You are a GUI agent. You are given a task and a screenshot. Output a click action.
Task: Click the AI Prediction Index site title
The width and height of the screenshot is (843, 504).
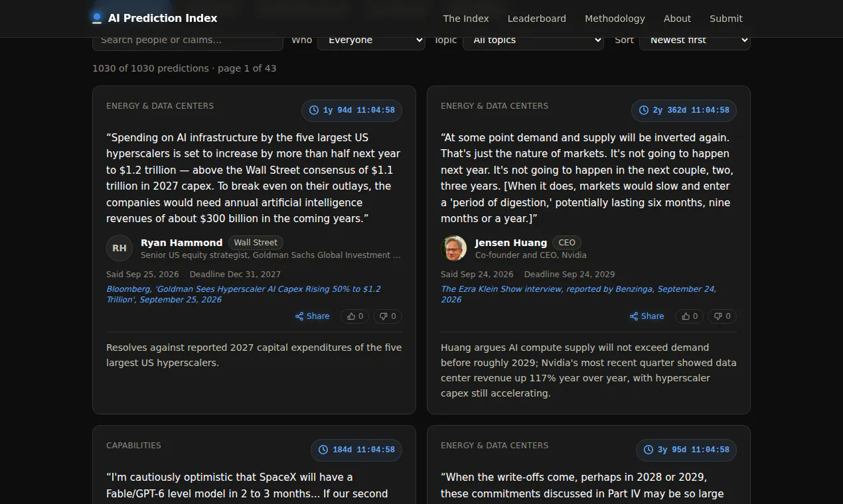163,19
